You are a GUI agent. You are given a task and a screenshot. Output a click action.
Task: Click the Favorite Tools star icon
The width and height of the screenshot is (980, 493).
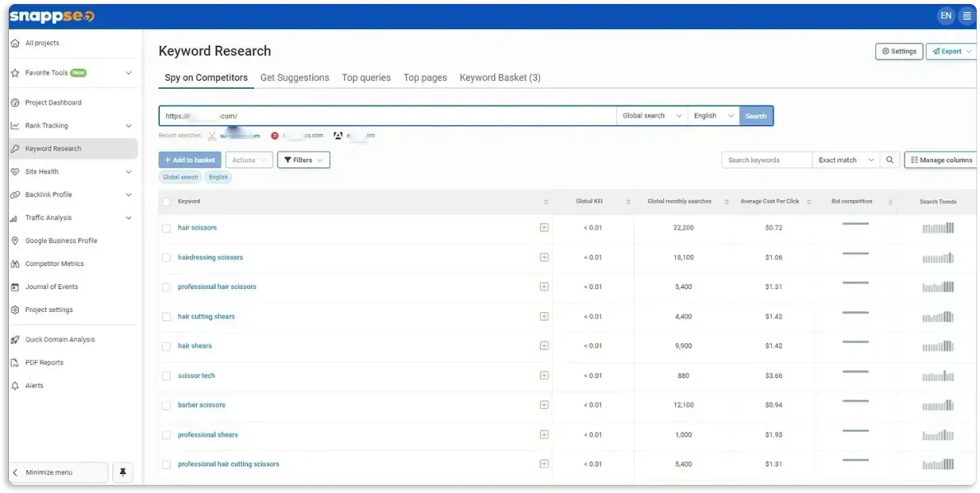pyautogui.click(x=15, y=73)
